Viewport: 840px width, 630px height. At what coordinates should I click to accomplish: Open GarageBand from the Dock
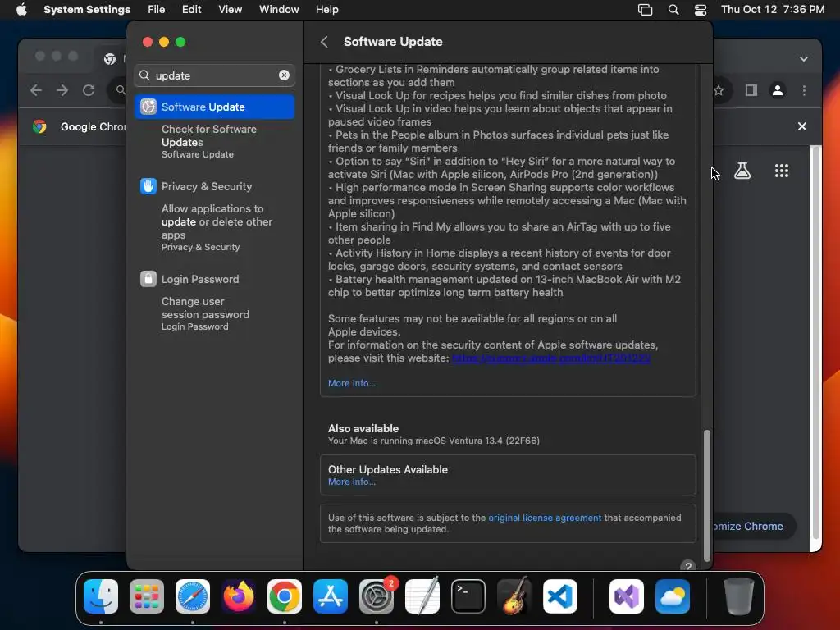514,596
